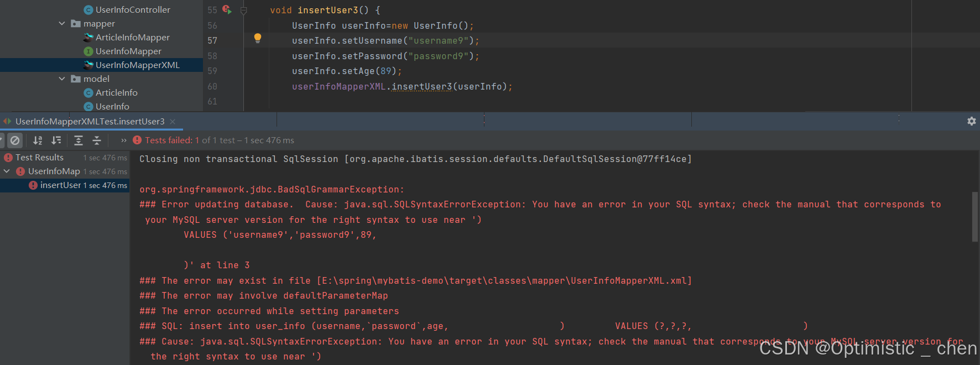Click line number 57 in gutter

[212, 41]
